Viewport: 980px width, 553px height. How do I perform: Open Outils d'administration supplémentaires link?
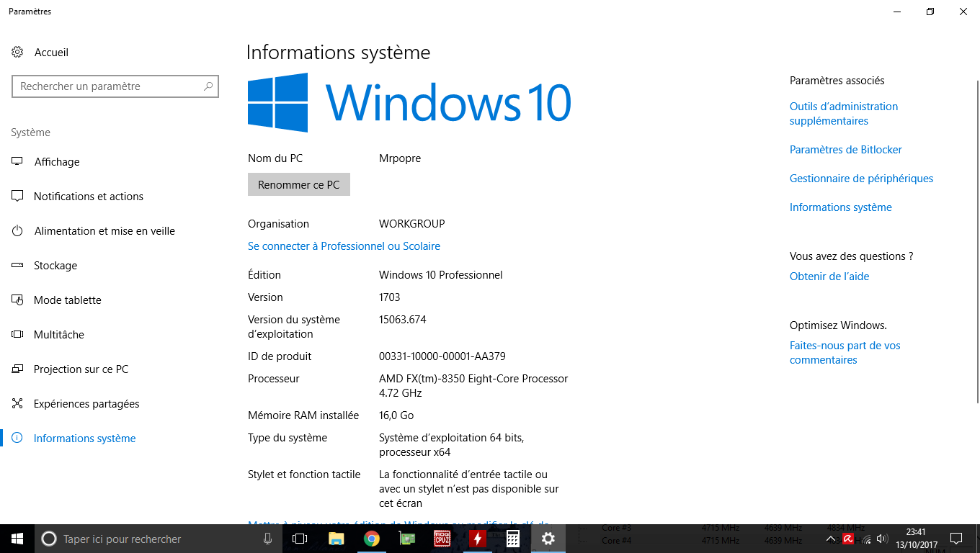844,114
